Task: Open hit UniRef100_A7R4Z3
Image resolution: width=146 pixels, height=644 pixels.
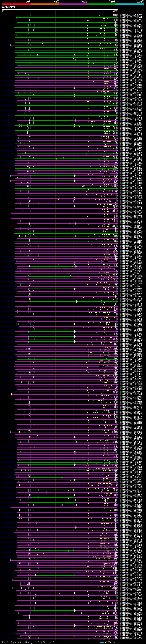Action: click(131, 35)
